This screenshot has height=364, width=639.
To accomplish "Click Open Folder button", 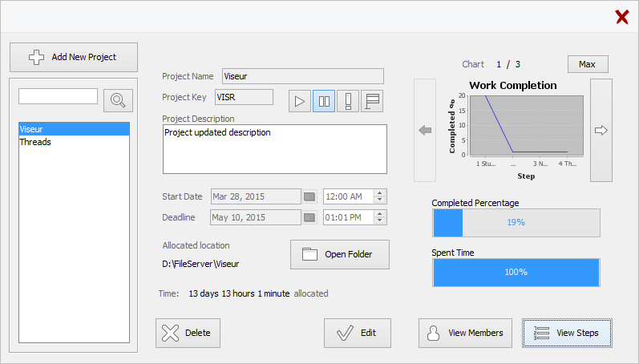I will 339,255.
